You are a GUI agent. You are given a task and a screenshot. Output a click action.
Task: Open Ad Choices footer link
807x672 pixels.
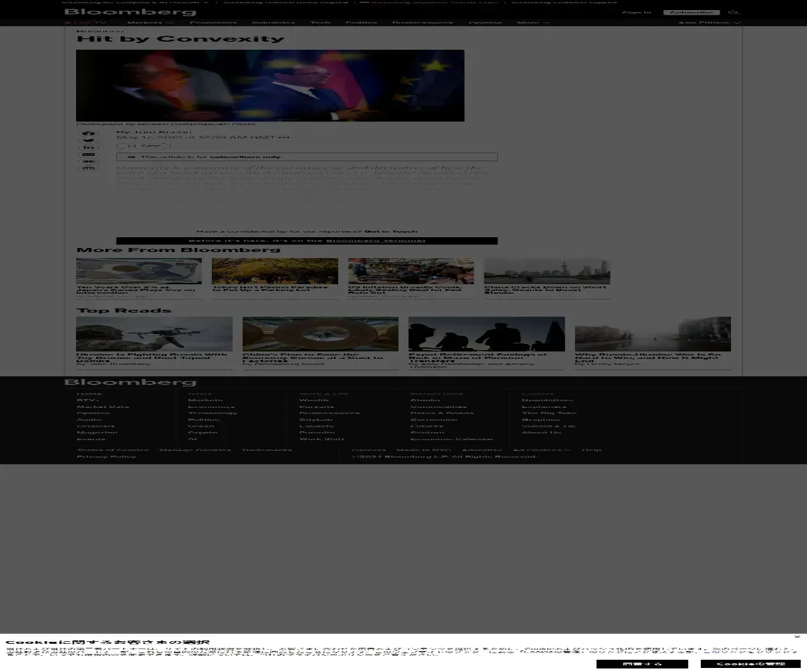(x=542, y=450)
